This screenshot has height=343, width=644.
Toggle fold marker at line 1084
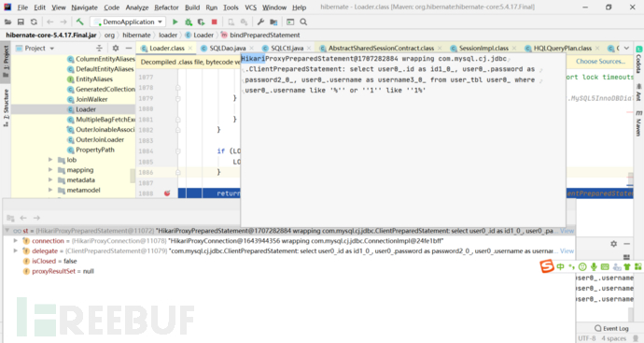(x=178, y=150)
